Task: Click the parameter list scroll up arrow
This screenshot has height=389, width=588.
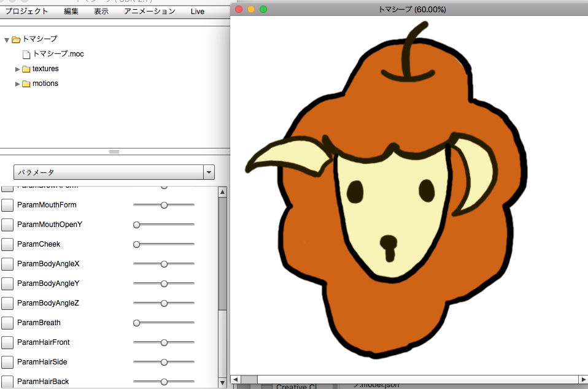Action: (222, 192)
